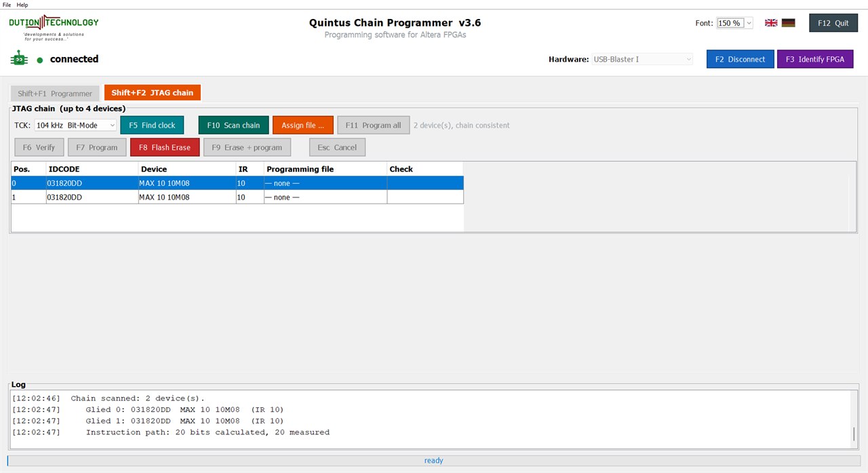Click the F11 Program all button
Screen dimensions: 868x473
click(374, 125)
